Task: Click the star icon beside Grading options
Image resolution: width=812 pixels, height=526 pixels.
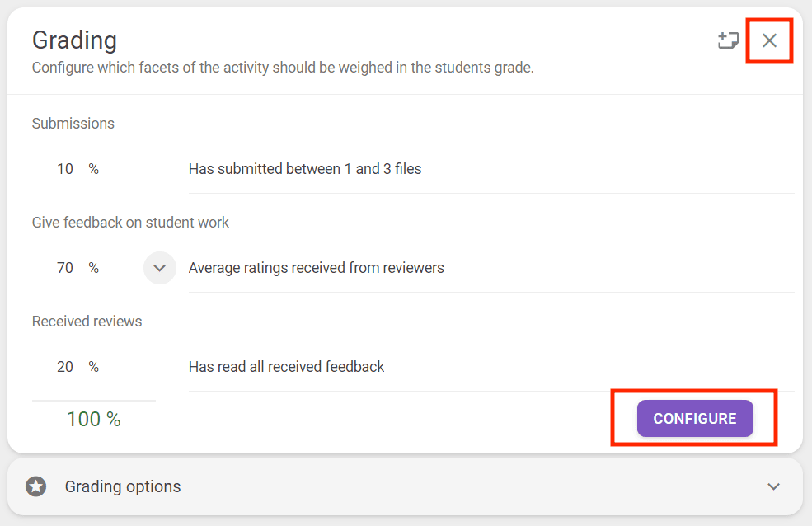Action: pos(35,486)
